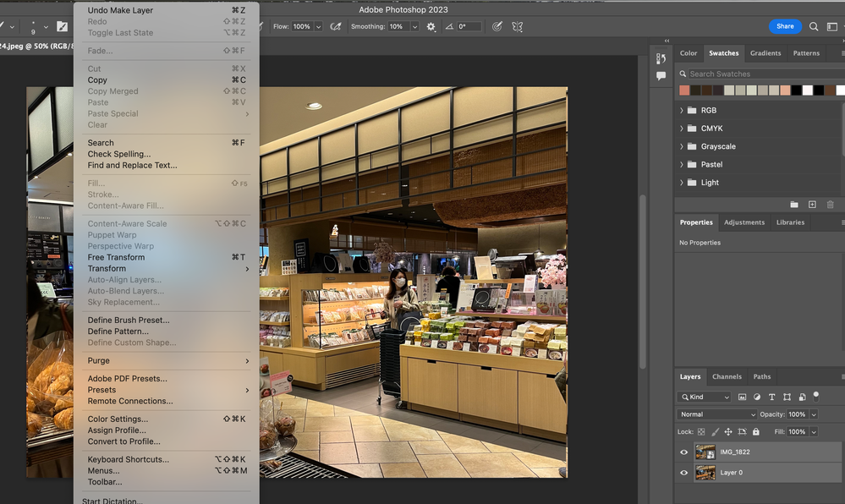Open the paint symmetry butterfly icon

pos(518,26)
